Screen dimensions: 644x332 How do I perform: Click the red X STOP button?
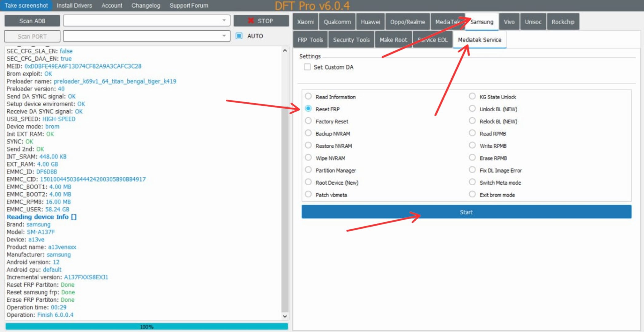(261, 21)
